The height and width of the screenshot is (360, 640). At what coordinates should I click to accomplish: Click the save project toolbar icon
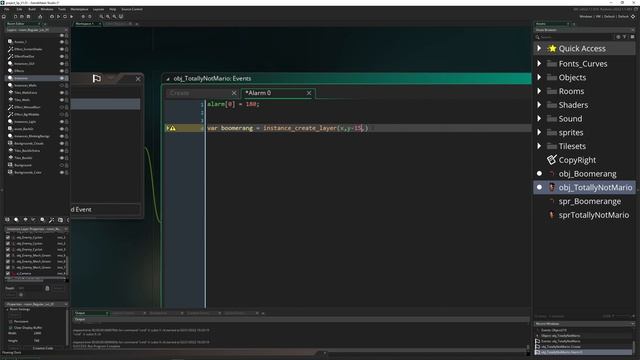click(x=29, y=17)
